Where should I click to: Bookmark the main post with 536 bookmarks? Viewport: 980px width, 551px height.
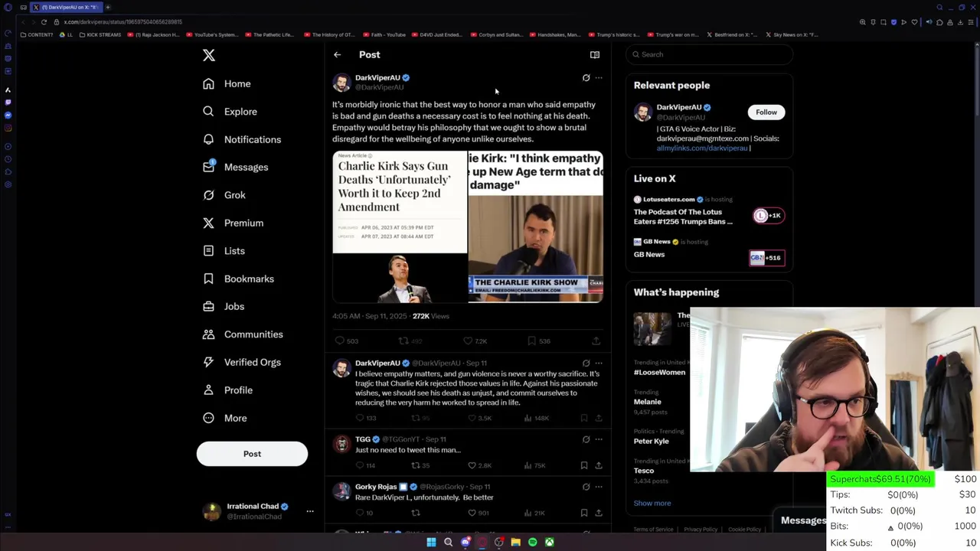pos(538,341)
